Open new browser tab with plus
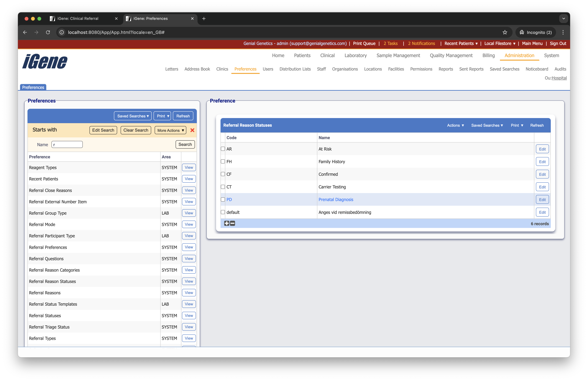 click(x=204, y=19)
